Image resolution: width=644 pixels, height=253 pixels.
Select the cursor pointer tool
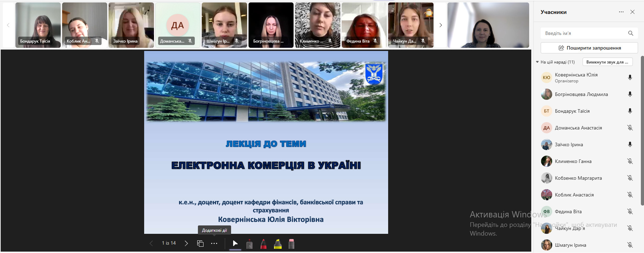point(235,244)
